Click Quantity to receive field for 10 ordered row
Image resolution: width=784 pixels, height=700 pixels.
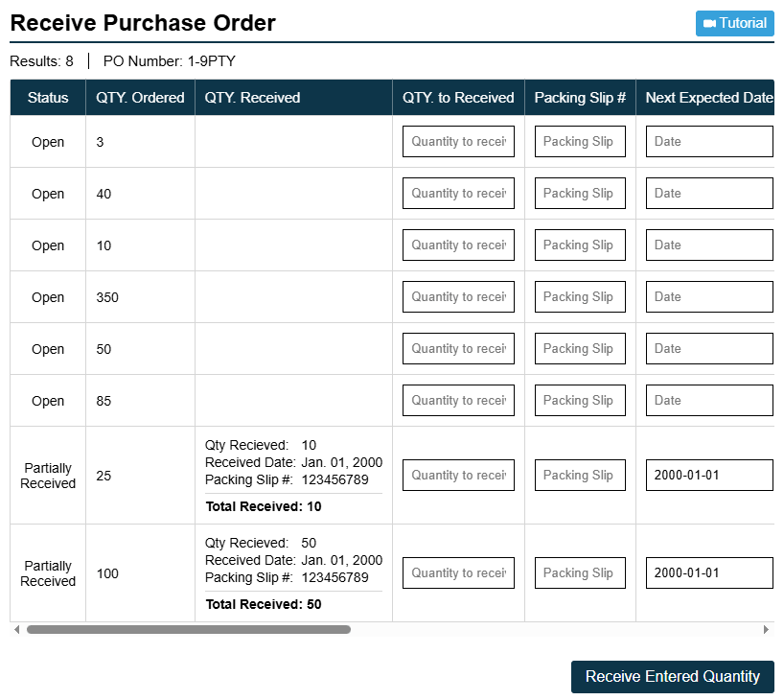(x=458, y=245)
